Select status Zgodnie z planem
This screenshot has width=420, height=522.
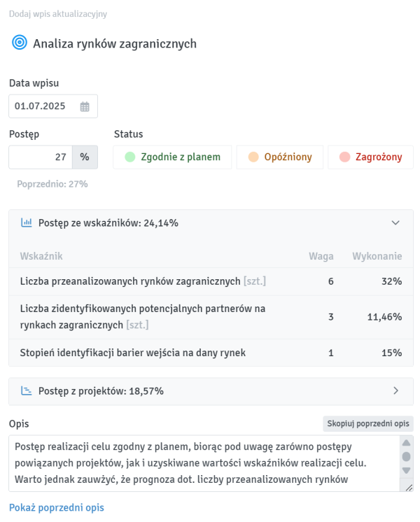point(172,157)
